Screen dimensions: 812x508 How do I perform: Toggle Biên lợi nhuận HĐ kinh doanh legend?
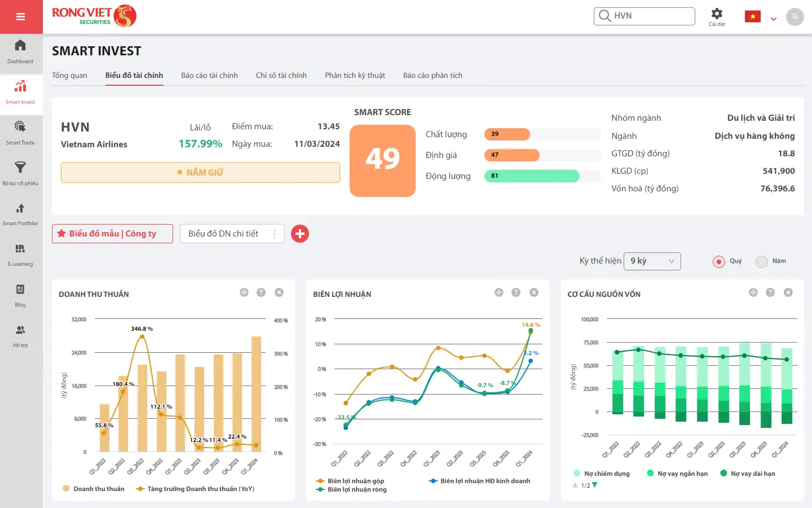480,481
